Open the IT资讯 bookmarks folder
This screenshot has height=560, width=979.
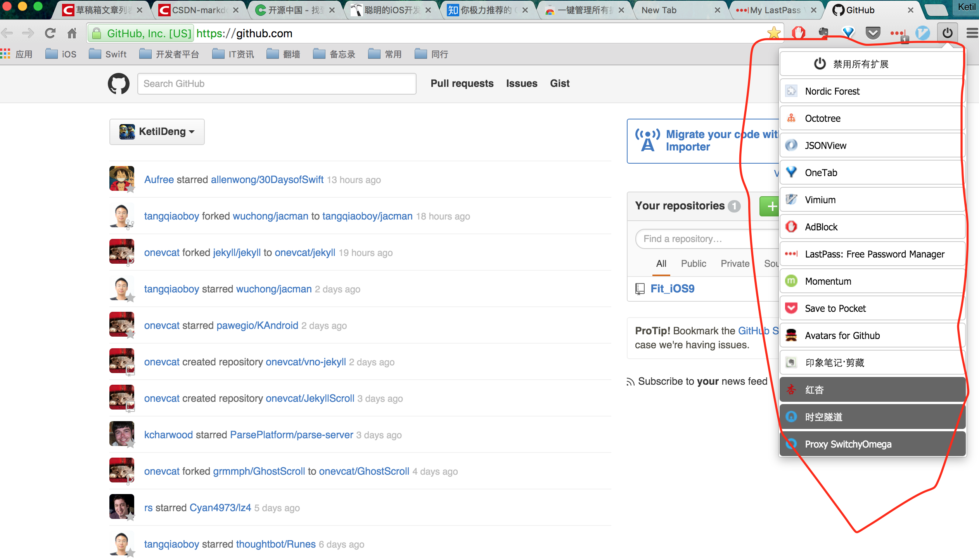point(233,54)
